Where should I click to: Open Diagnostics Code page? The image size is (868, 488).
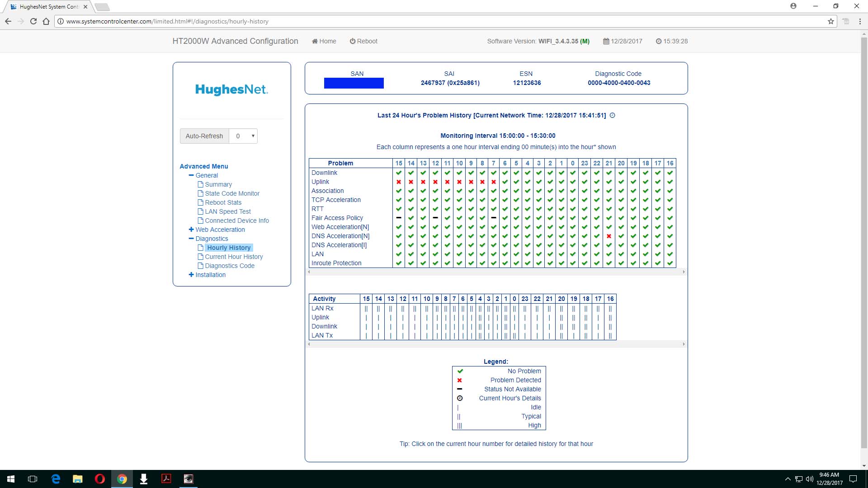229,266
